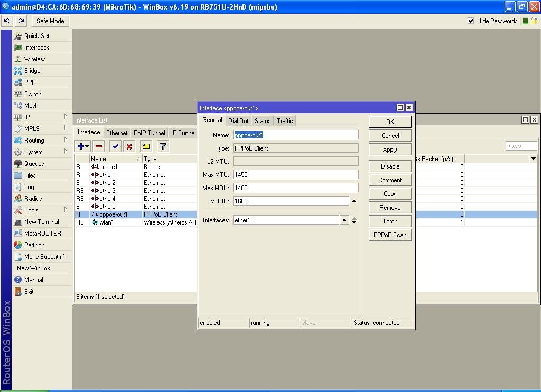The image size is (541, 392).
Task: Collapse the MRRU field with the up arrow
Action: (354, 201)
